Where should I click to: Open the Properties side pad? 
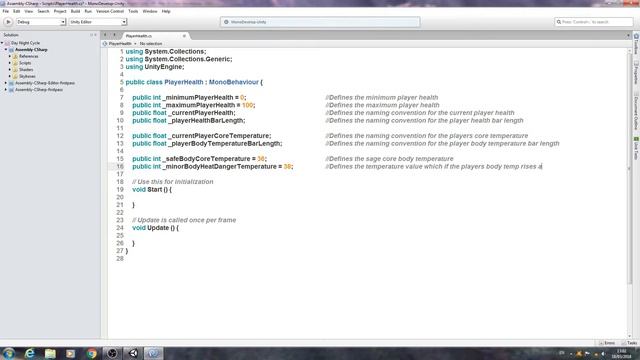coord(636,73)
